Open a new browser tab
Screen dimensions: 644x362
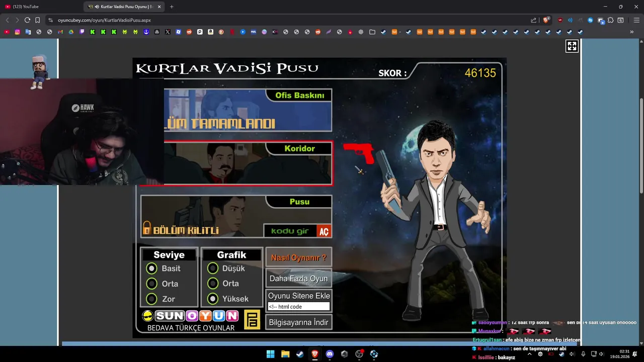[172, 7]
